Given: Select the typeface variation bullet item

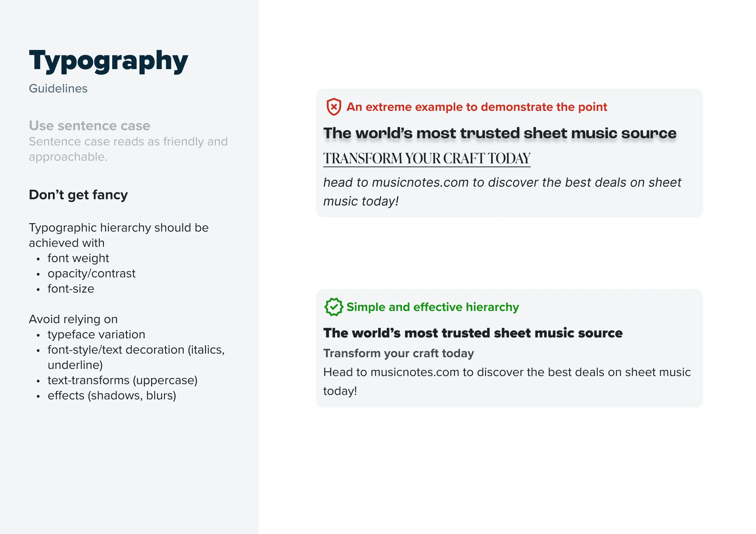Looking at the screenshot, I should [96, 334].
